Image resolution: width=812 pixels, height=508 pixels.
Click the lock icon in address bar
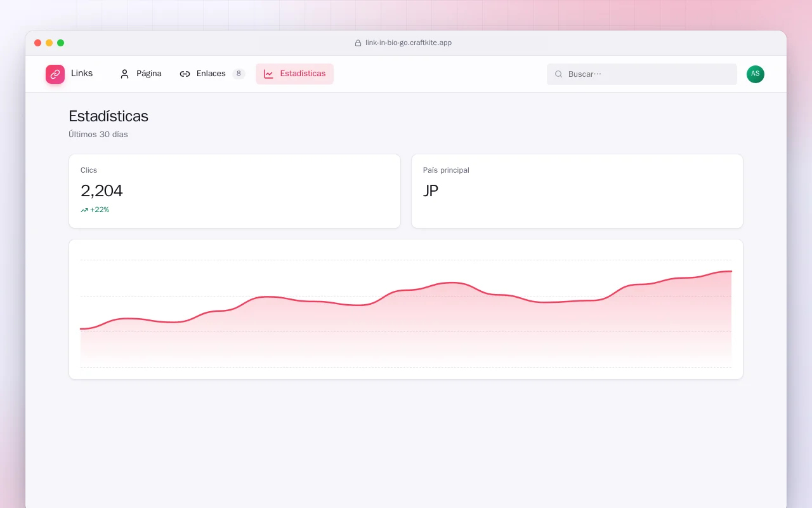pyautogui.click(x=358, y=43)
